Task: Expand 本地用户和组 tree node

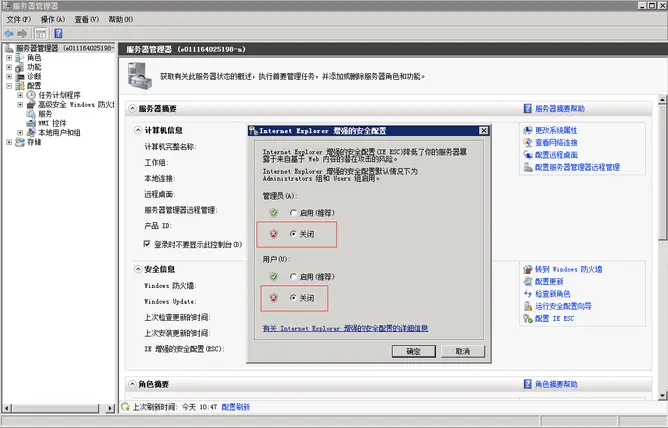Action: pos(20,133)
